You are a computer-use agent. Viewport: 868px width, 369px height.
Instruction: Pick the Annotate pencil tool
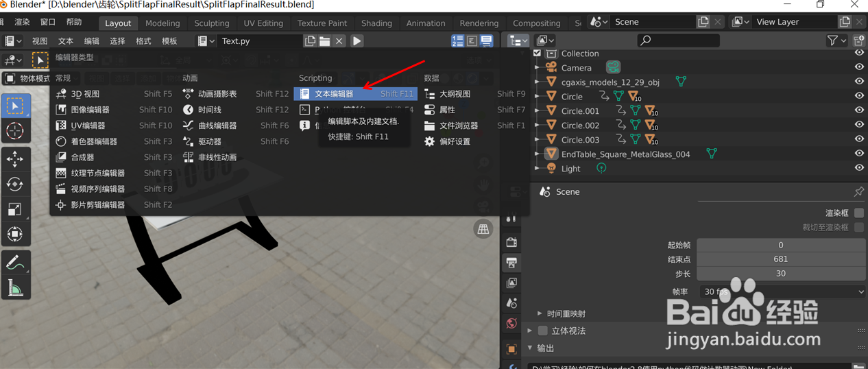click(x=15, y=263)
